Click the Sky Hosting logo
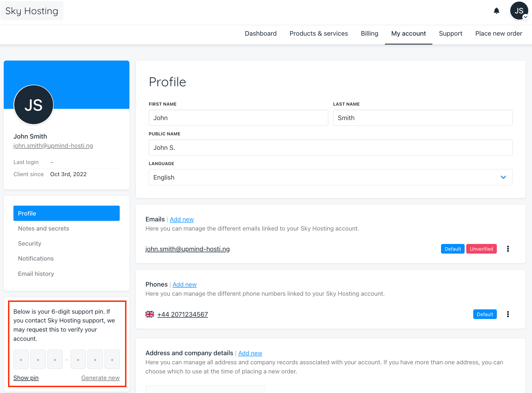 point(32,11)
